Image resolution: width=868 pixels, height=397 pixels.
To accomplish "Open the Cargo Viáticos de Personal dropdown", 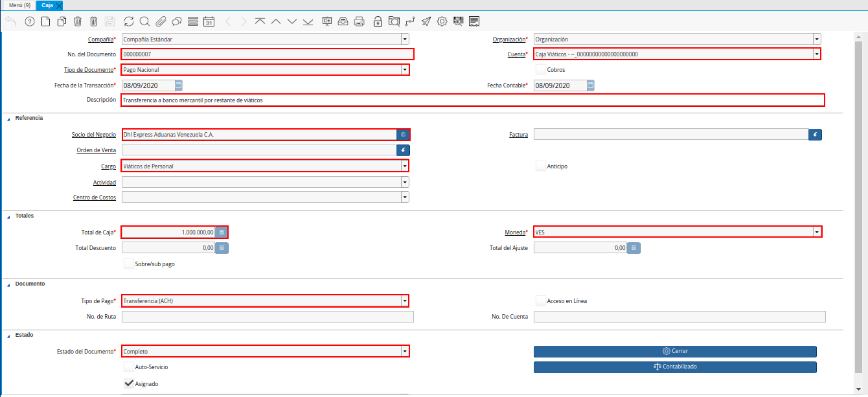I will pyautogui.click(x=405, y=166).
